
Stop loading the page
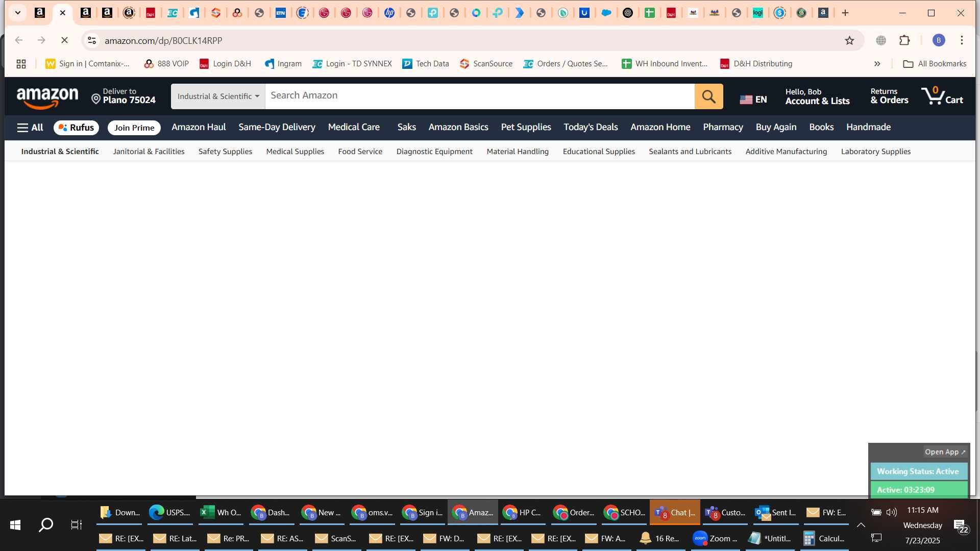click(64, 40)
